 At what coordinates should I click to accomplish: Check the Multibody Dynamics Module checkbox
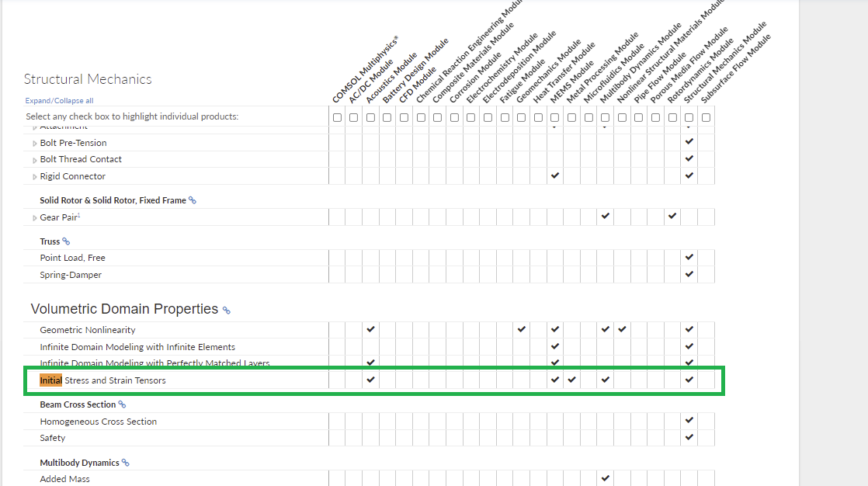coord(605,117)
